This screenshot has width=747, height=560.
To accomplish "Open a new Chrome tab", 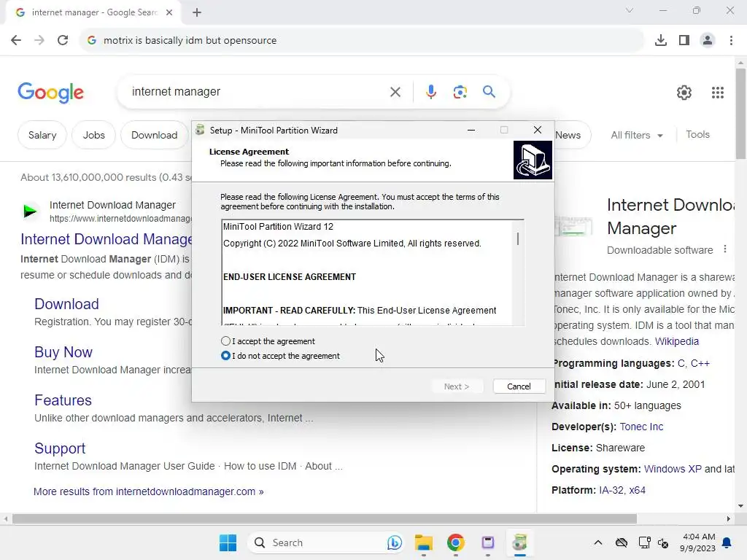I will pyautogui.click(x=197, y=12).
